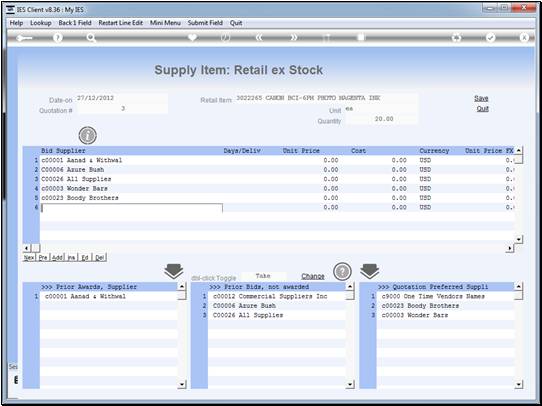Click the Change link
The image size is (542, 406).
coord(313,276)
